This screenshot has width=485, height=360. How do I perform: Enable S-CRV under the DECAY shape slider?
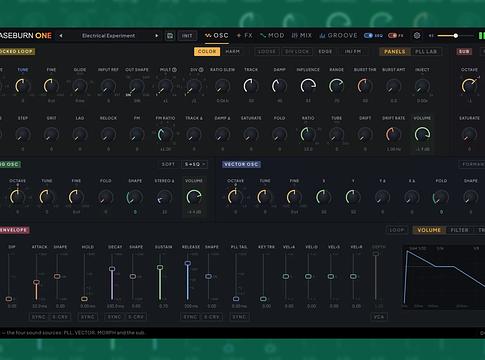[136, 317]
